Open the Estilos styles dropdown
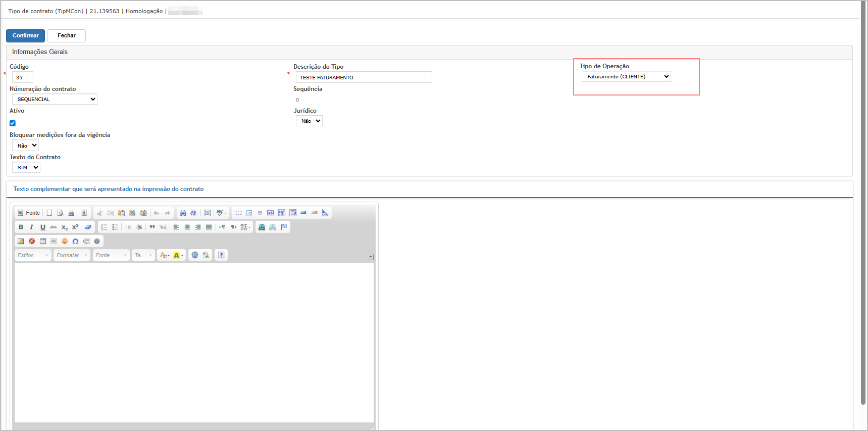Viewport: 868px width, 431px height. coord(33,255)
